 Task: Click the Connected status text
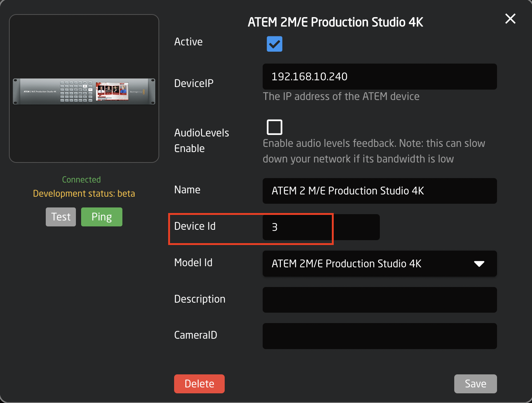click(81, 180)
